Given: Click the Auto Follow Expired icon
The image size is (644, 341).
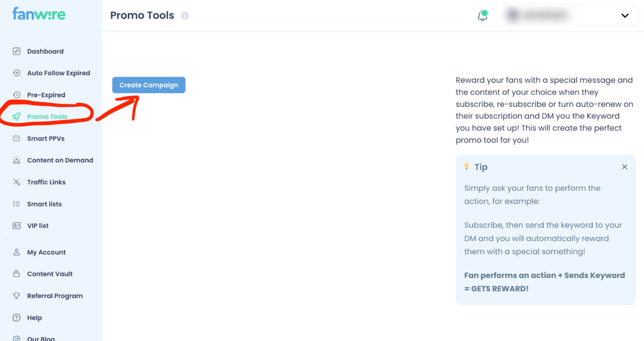Looking at the screenshot, I should [x=16, y=73].
